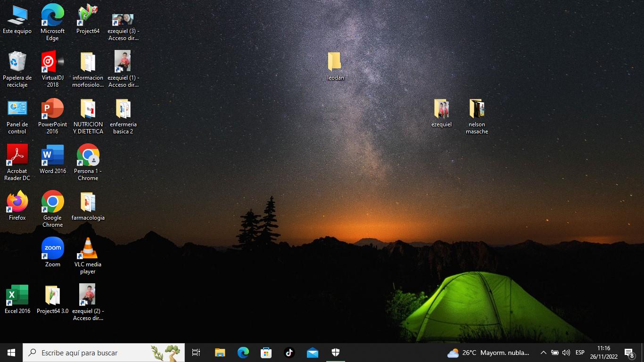Select the Project64 desktop shortcut

(88, 16)
